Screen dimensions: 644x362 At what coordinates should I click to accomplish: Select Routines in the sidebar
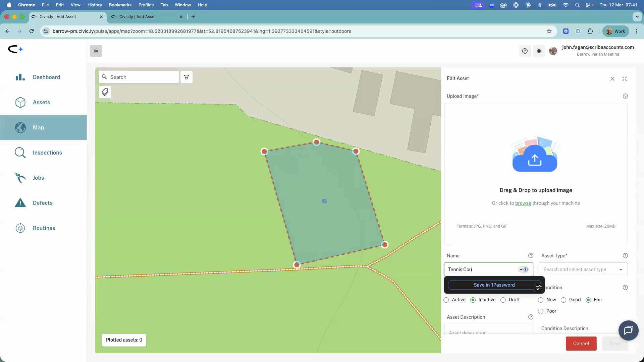[x=44, y=228]
